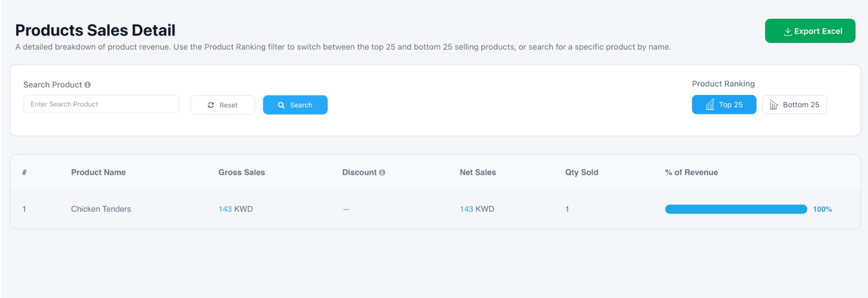Reset the product search filter
Viewport: 868px width, 298px height.
222,105
